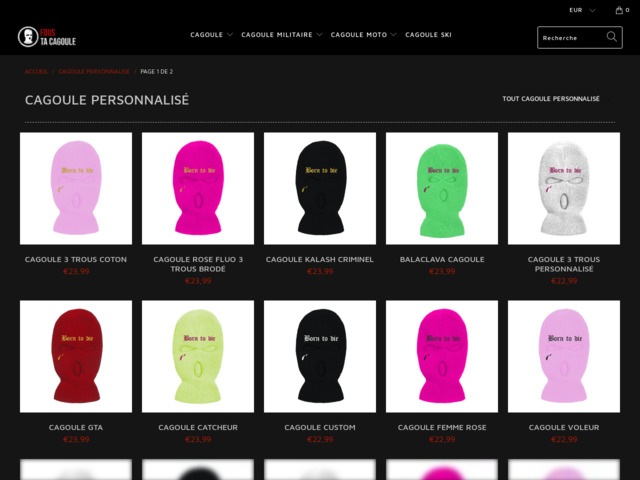Open the Cagoule Rose Fluo 3 Trous Brodé title

click(198, 264)
